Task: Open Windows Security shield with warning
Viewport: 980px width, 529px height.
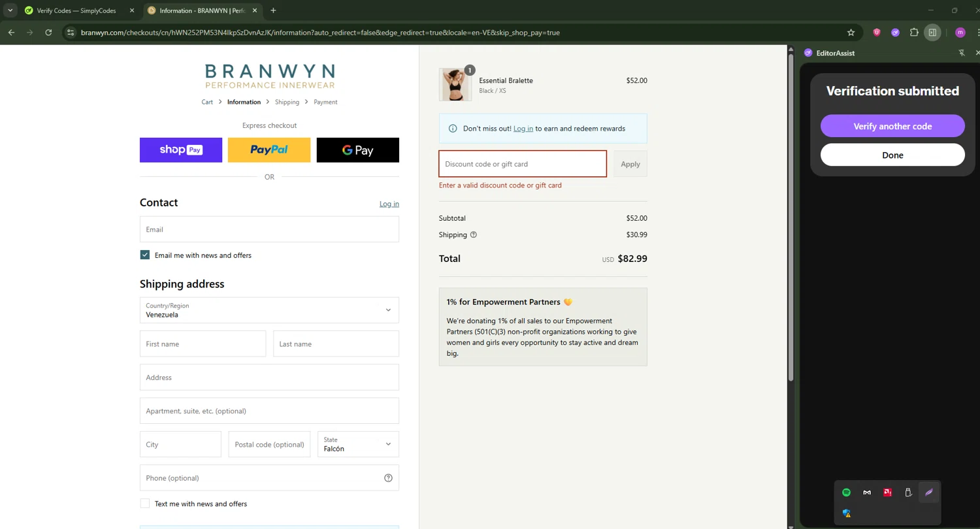Action: 847,513
